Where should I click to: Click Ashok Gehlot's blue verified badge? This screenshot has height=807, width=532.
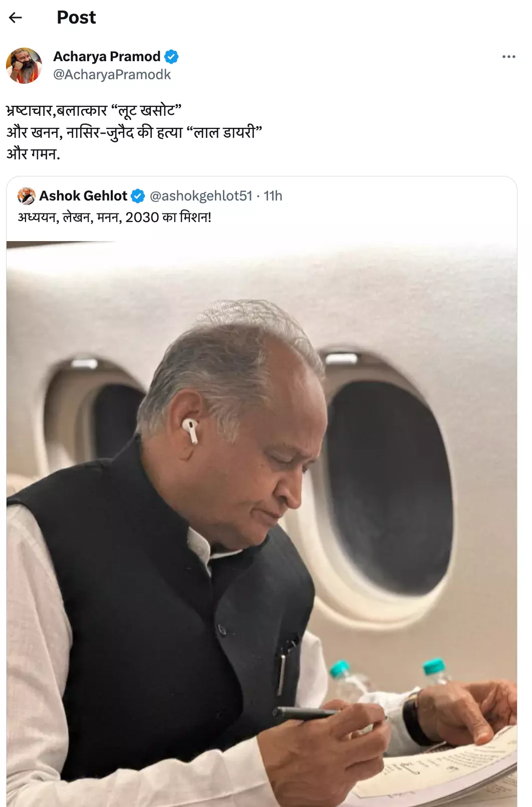(138, 196)
